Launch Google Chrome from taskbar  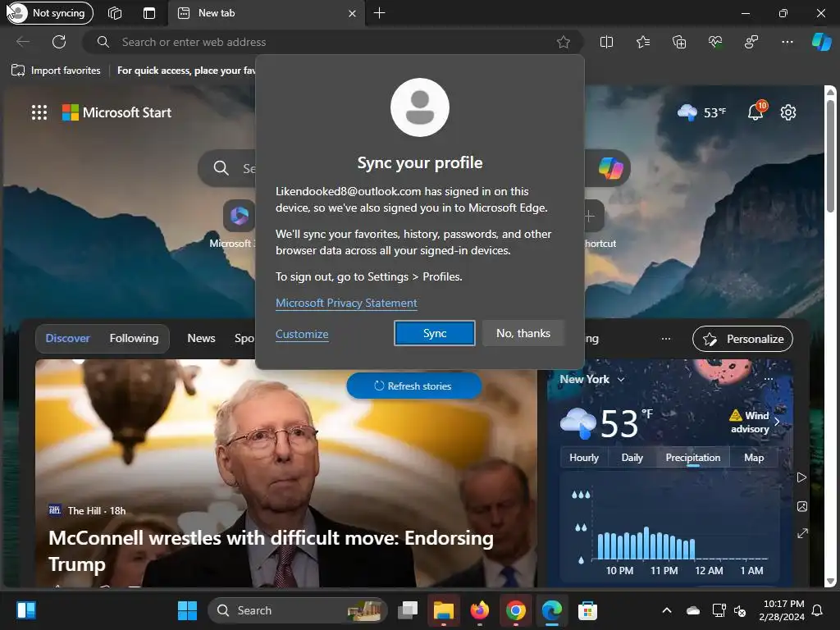pos(515,610)
